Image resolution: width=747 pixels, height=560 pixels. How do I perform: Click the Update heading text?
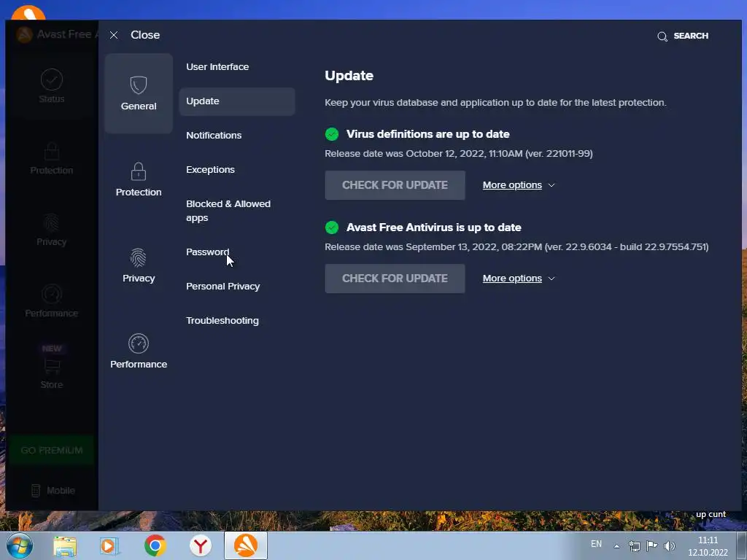pos(349,76)
